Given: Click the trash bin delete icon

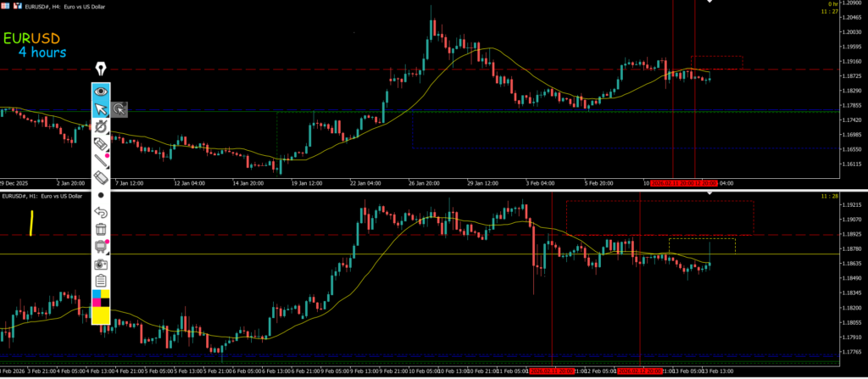Looking at the screenshot, I should coord(101,229).
